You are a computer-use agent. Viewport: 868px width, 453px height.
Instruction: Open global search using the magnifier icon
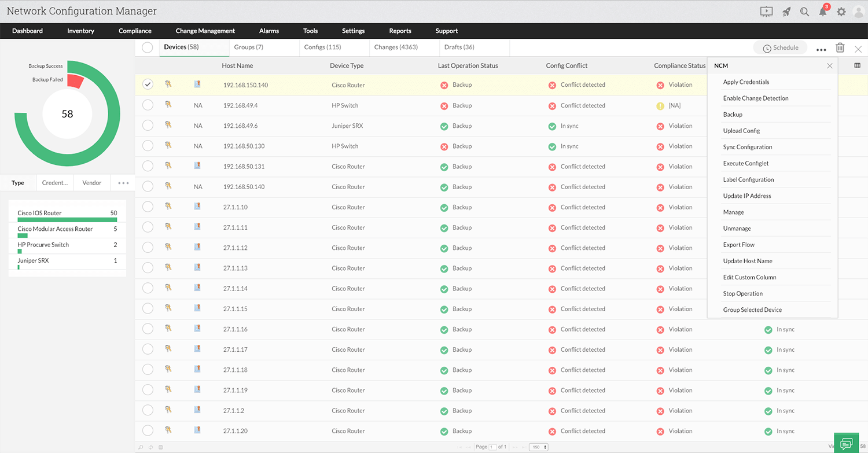804,11
